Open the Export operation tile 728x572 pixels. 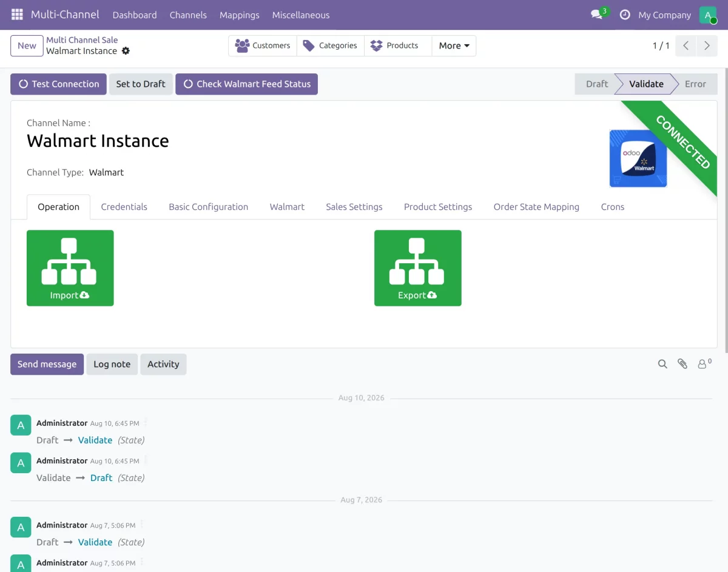418,268
